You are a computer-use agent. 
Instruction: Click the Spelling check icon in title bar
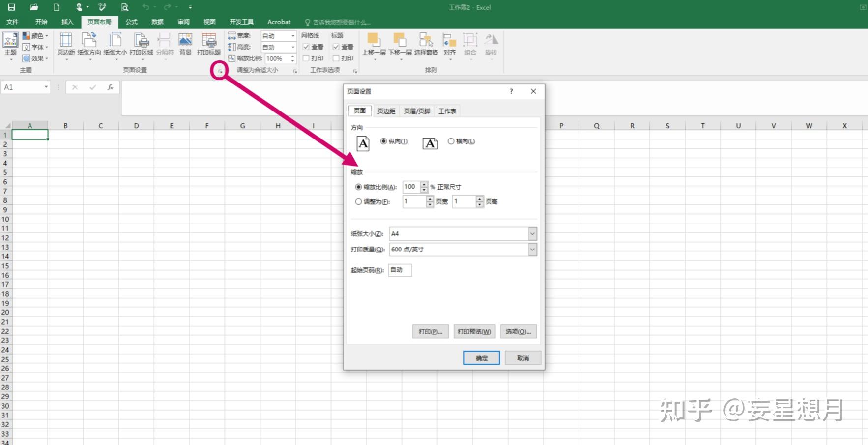coord(102,7)
